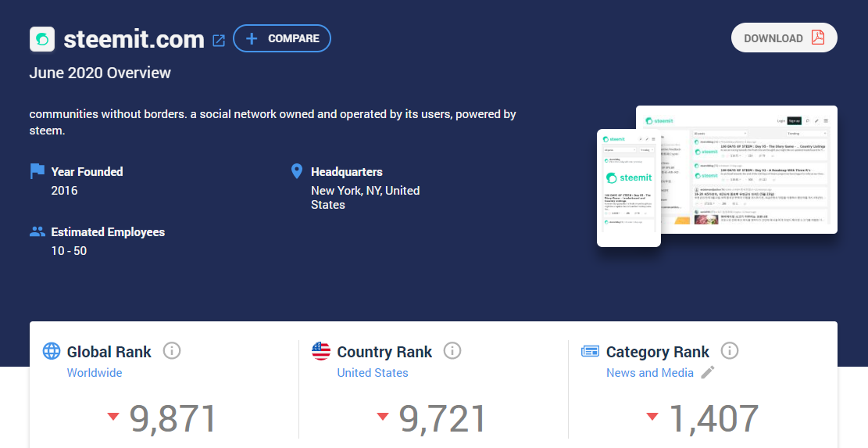Show info for Global Rank

(172, 350)
